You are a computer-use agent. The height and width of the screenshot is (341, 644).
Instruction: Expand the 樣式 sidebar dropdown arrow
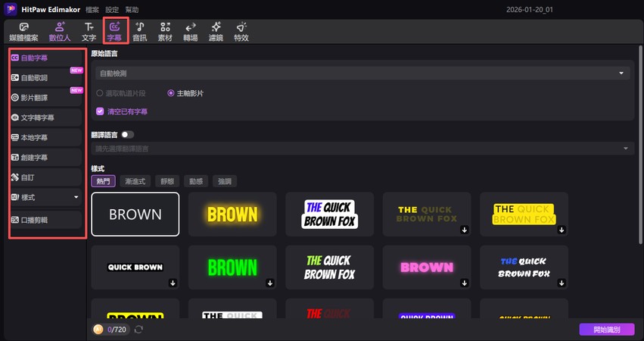(x=76, y=197)
